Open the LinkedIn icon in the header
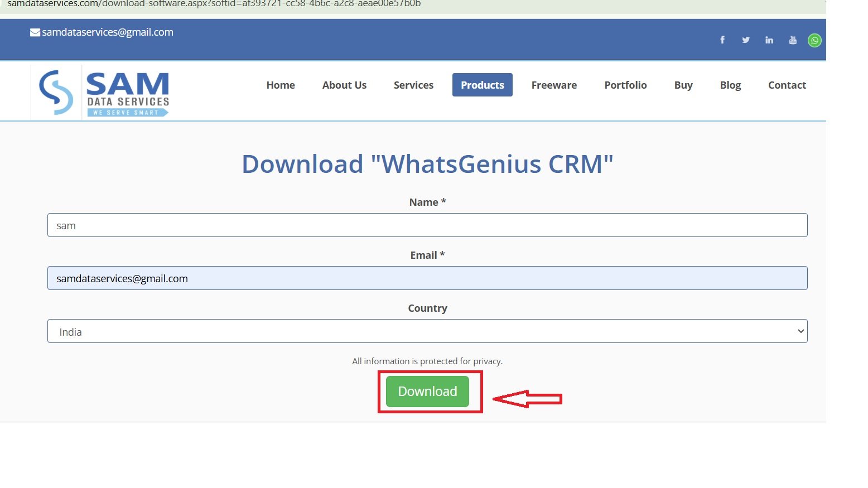The image size is (868, 488). [x=769, y=40]
